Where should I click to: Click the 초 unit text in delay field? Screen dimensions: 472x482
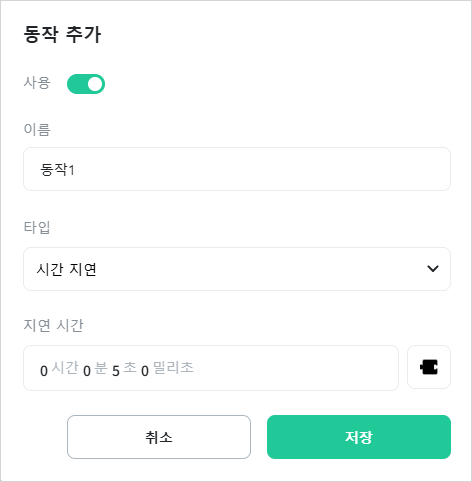[x=130, y=368]
